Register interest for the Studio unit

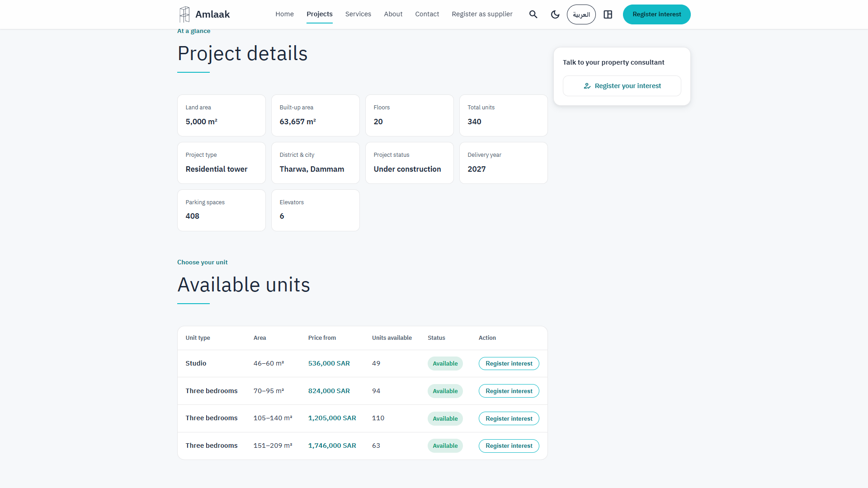pos(509,363)
